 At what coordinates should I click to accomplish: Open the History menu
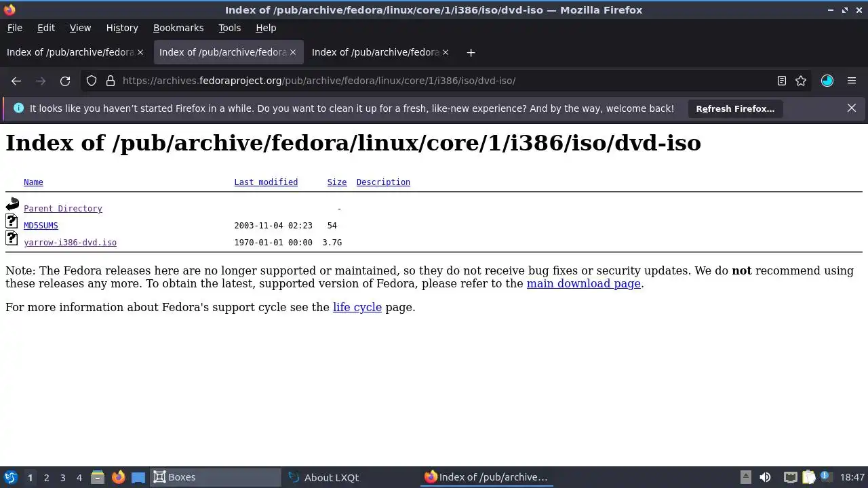click(x=122, y=28)
